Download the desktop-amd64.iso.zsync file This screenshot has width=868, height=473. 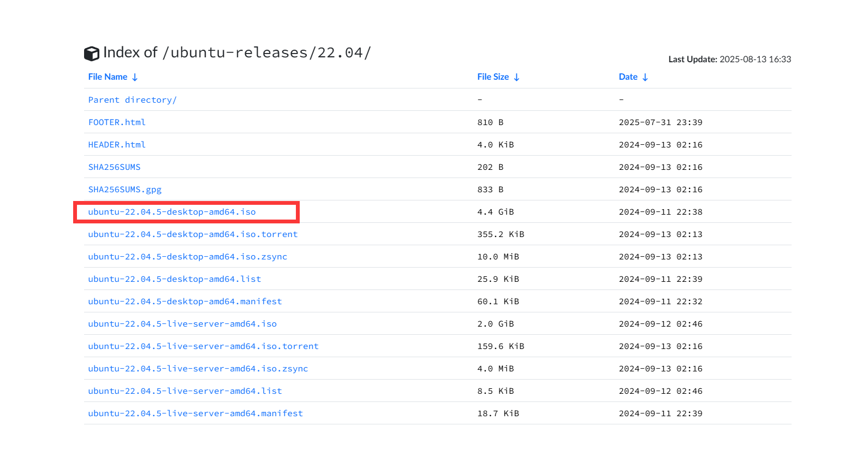pos(188,257)
